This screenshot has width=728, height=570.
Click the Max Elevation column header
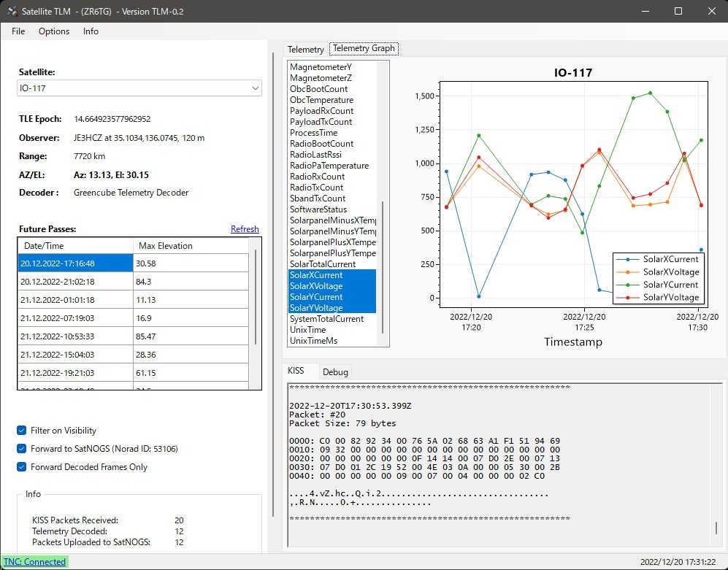click(x=165, y=246)
